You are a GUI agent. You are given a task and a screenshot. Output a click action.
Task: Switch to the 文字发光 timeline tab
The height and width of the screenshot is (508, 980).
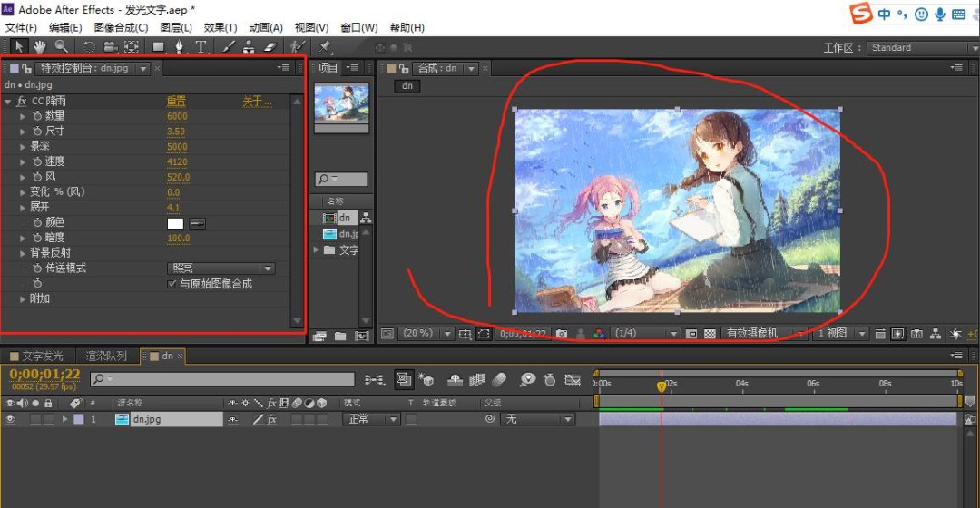click(x=42, y=357)
